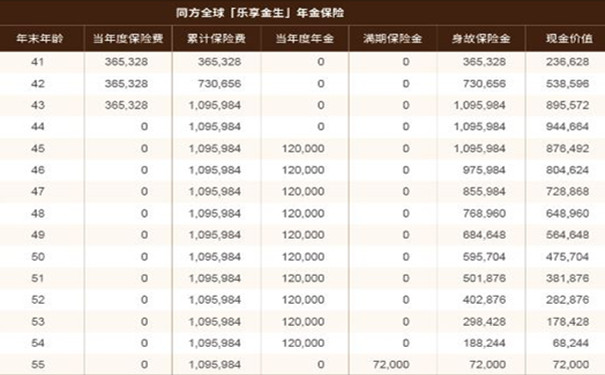605x375 pixels.
Task: Click 满期保险金 value 72,000 in row 55
Action: 391,365
